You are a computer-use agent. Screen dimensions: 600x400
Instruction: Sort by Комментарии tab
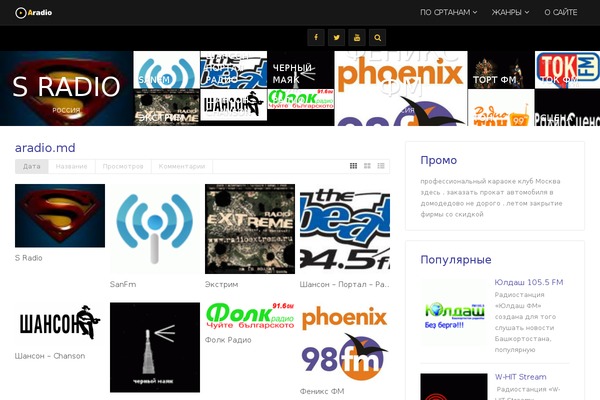(x=182, y=167)
